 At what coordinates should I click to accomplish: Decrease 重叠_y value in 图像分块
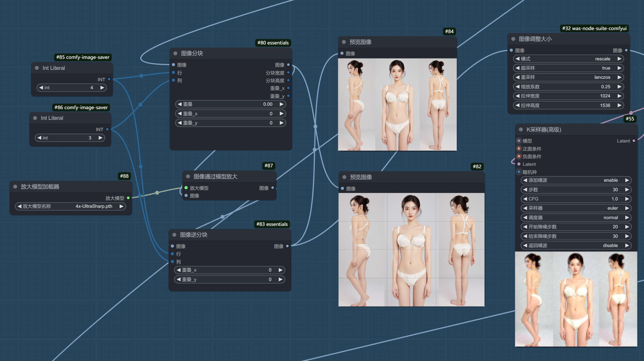(x=180, y=123)
